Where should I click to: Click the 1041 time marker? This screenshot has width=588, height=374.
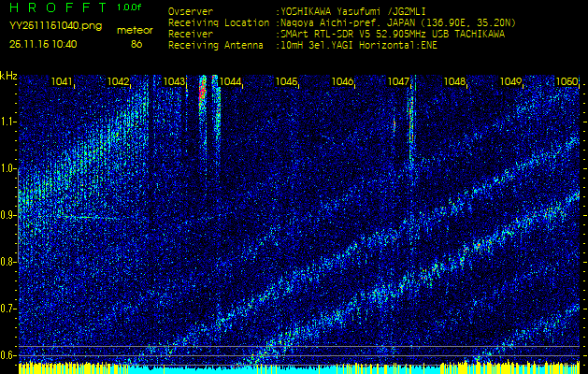point(62,81)
